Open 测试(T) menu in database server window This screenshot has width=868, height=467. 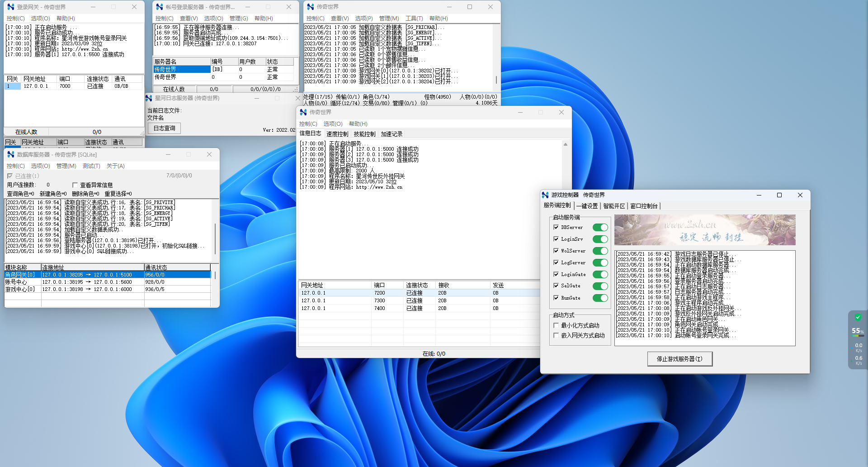coord(91,166)
